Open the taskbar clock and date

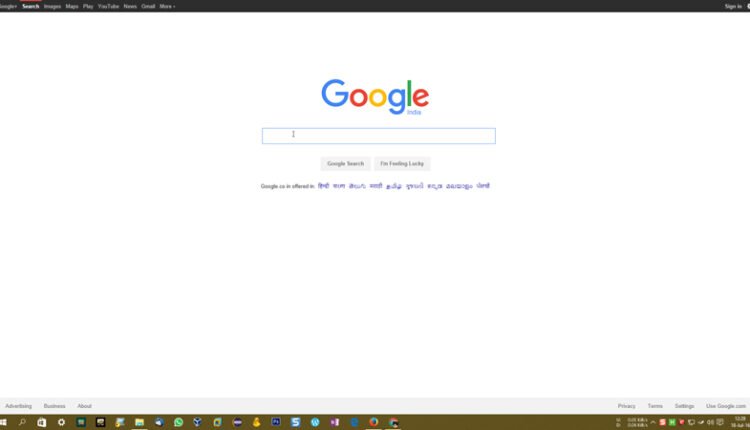[740, 422]
